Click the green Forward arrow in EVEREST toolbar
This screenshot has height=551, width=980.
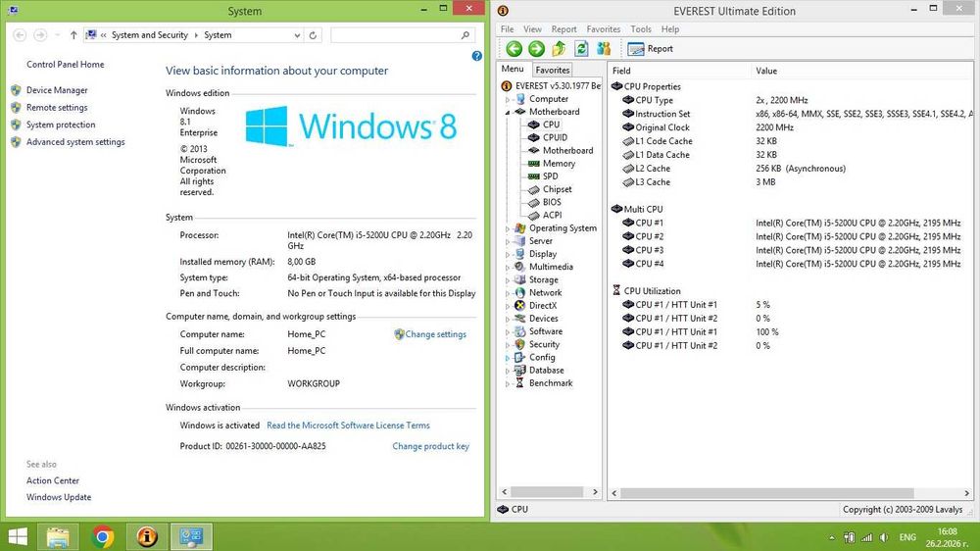point(536,48)
